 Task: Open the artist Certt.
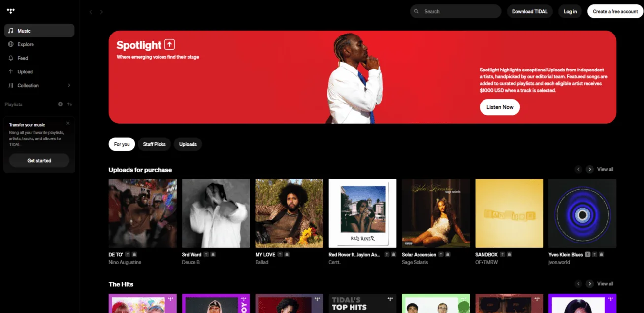(334, 262)
